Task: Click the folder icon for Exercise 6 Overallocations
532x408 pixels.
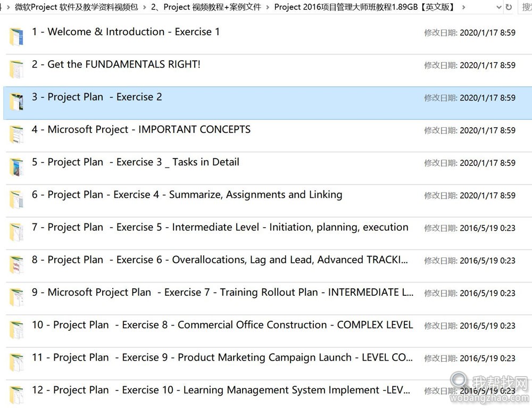Action: point(16,265)
